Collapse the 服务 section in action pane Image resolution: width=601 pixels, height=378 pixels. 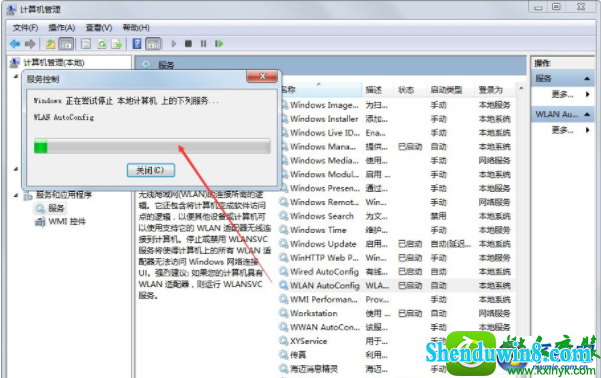coord(587,79)
